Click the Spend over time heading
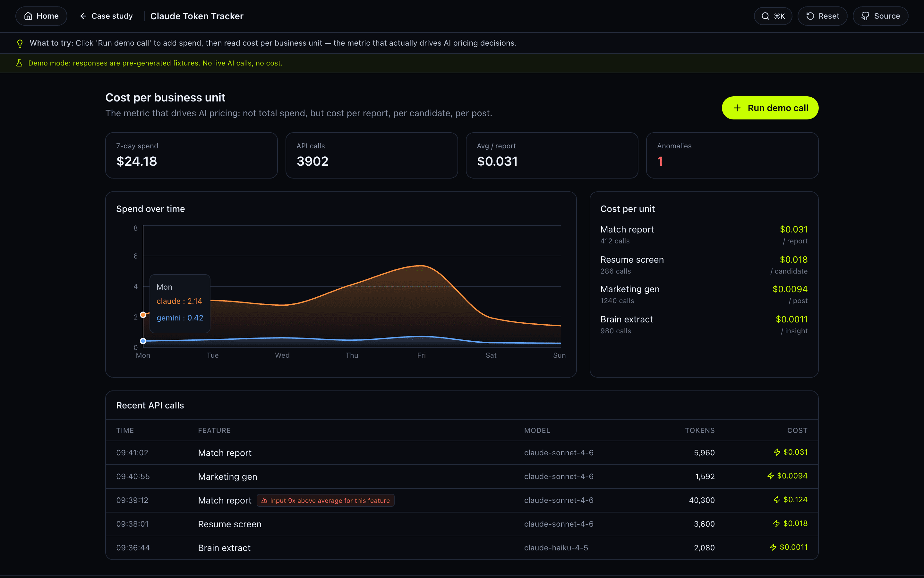Screen dimensions: 924x578 [x=150, y=209]
